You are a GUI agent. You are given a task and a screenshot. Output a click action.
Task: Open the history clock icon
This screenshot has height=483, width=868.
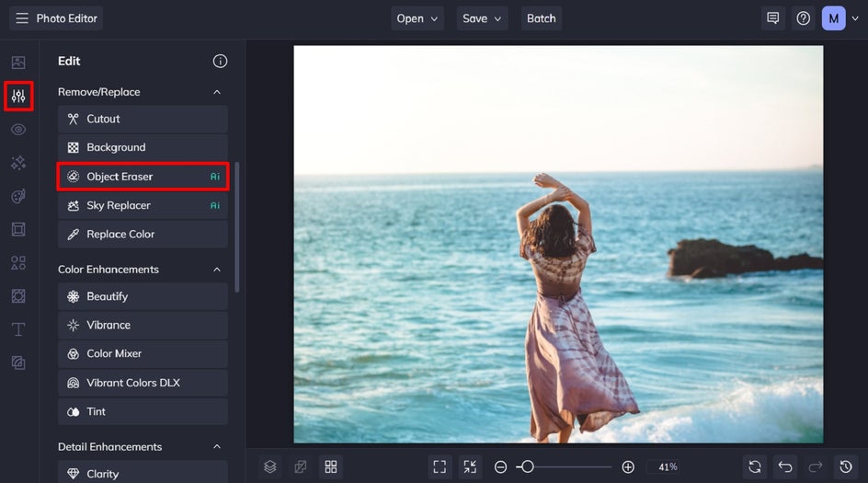tap(846, 467)
